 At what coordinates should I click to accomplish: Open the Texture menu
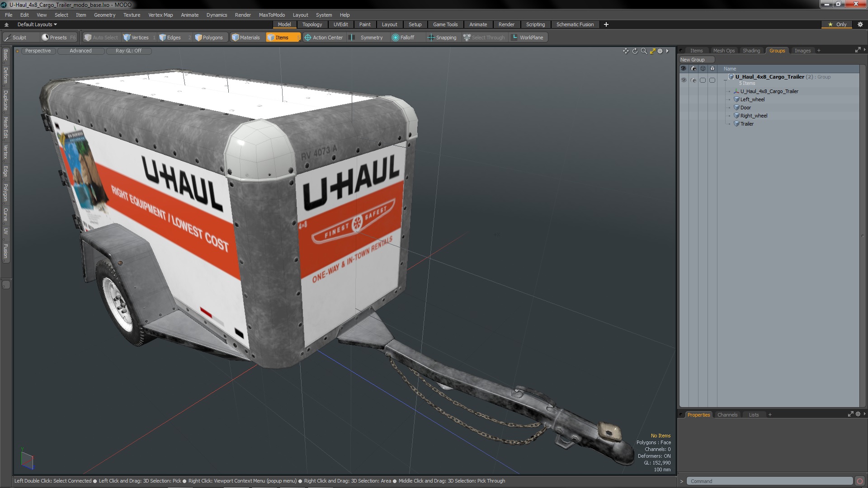click(132, 15)
